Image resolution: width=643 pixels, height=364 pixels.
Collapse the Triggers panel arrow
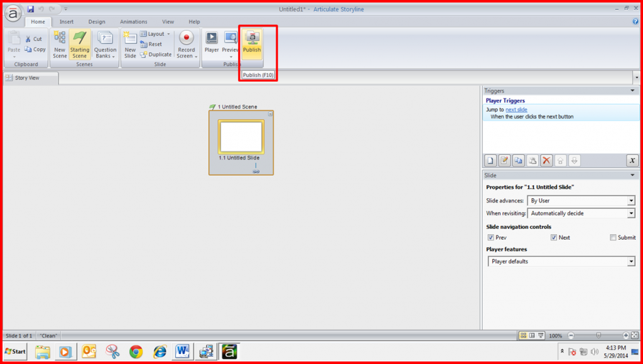click(x=632, y=90)
